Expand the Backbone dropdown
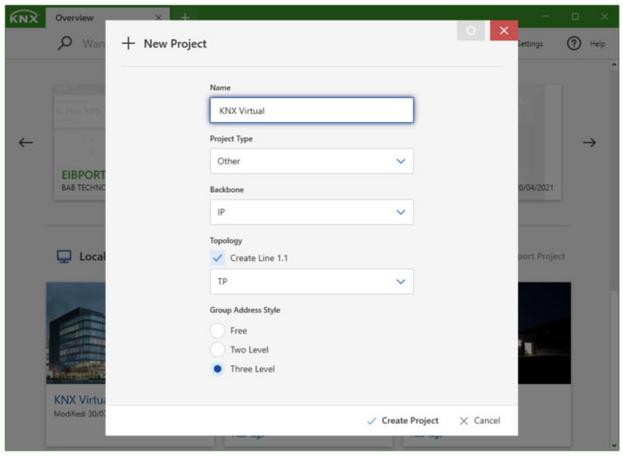The width and height of the screenshot is (623, 456). (x=311, y=212)
